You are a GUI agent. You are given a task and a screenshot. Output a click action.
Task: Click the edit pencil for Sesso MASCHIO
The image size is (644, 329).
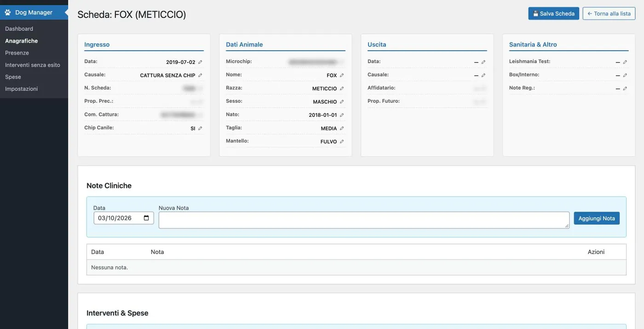(x=342, y=102)
